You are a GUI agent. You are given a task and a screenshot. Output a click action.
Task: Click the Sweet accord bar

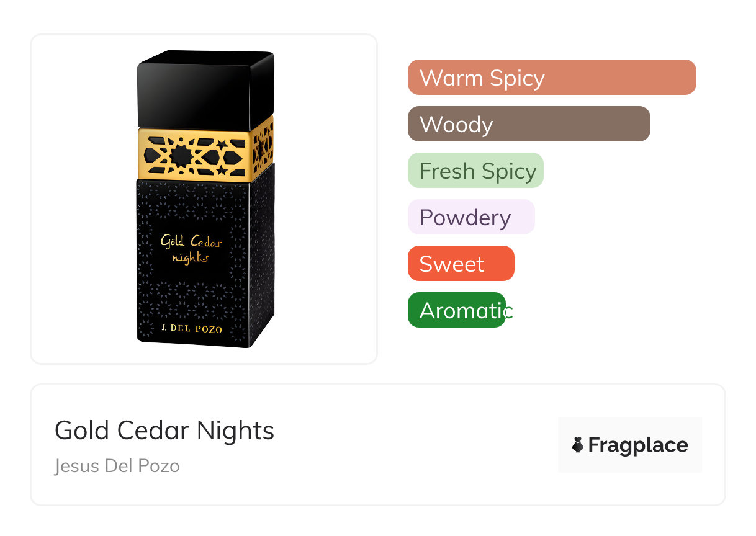click(x=461, y=264)
